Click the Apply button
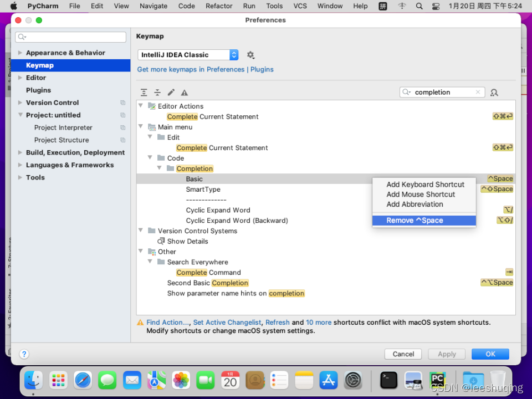 (x=447, y=354)
